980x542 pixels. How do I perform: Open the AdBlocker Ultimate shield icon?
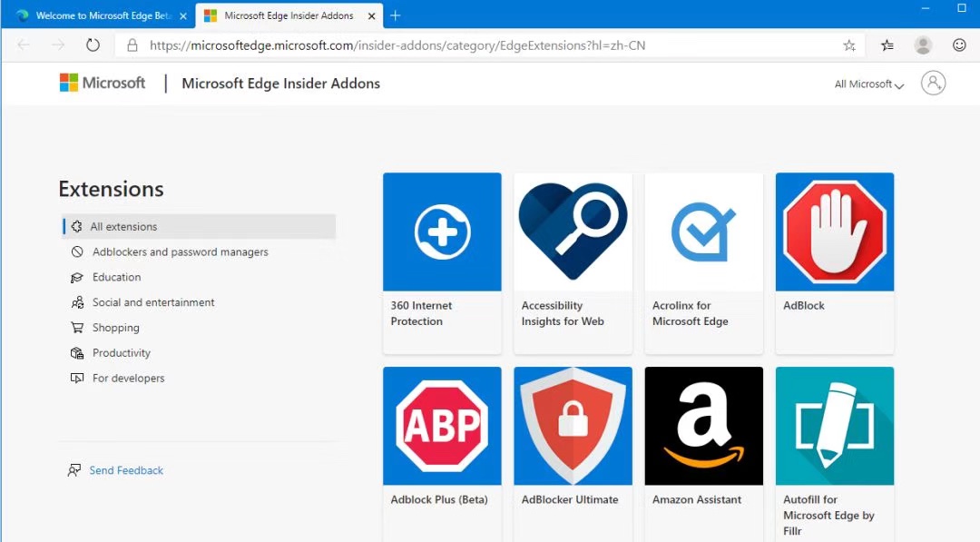click(573, 426)
